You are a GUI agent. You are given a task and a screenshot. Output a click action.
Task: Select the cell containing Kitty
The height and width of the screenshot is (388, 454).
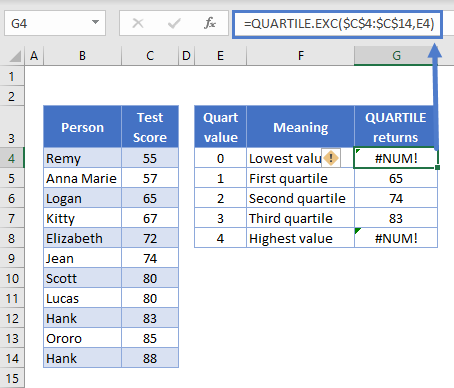[x=82, y=218]
